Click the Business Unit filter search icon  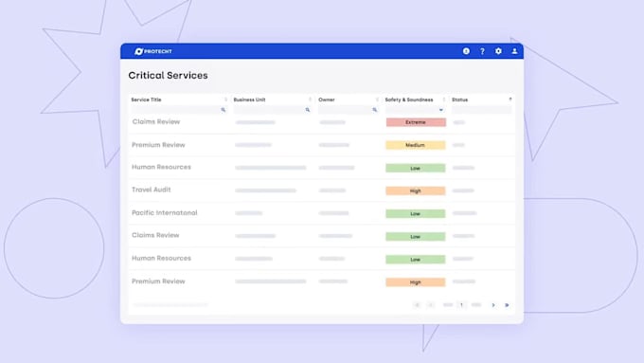click(308, 110)
